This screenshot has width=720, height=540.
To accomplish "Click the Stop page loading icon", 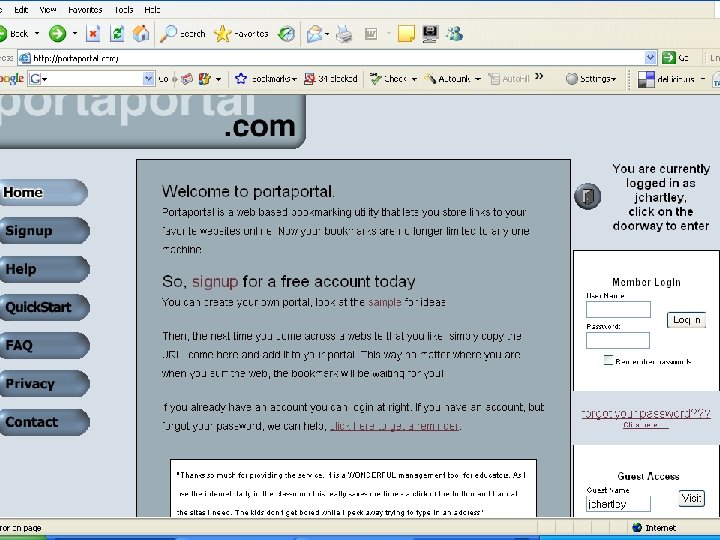I will (x=93, y=34).
